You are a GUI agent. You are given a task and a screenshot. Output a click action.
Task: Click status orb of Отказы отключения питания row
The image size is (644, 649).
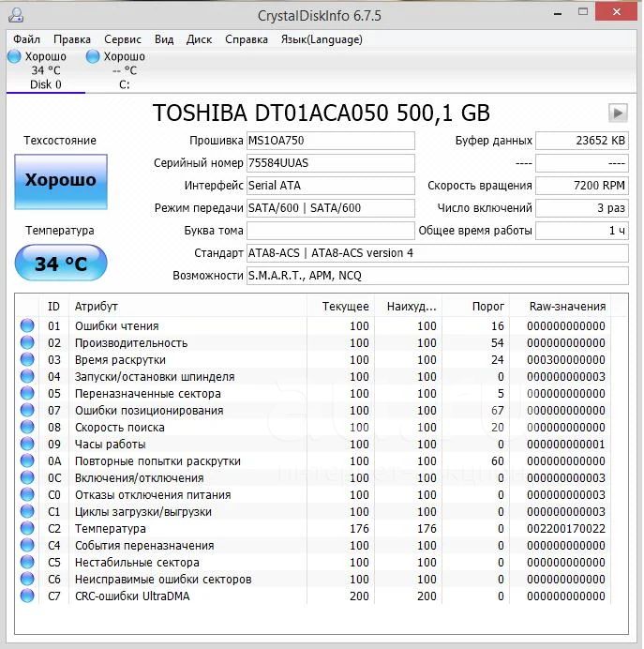pyautogui.click(x=27, y=494)
